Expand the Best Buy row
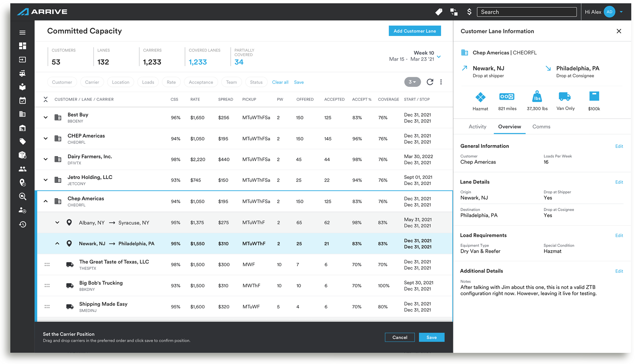Screen dimensions: 635x364 pos(46,117)
